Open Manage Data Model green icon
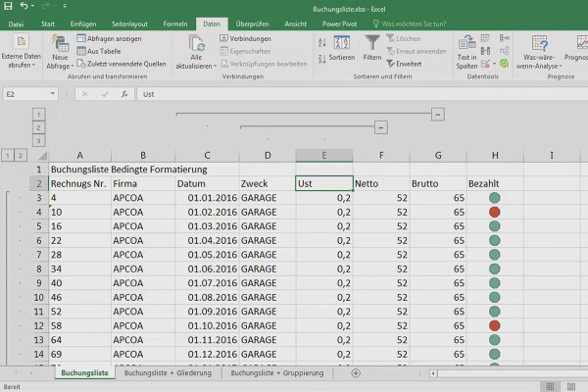Image resolution: width=588 pixels, height=392 pixels. click(x=505, y=64)
